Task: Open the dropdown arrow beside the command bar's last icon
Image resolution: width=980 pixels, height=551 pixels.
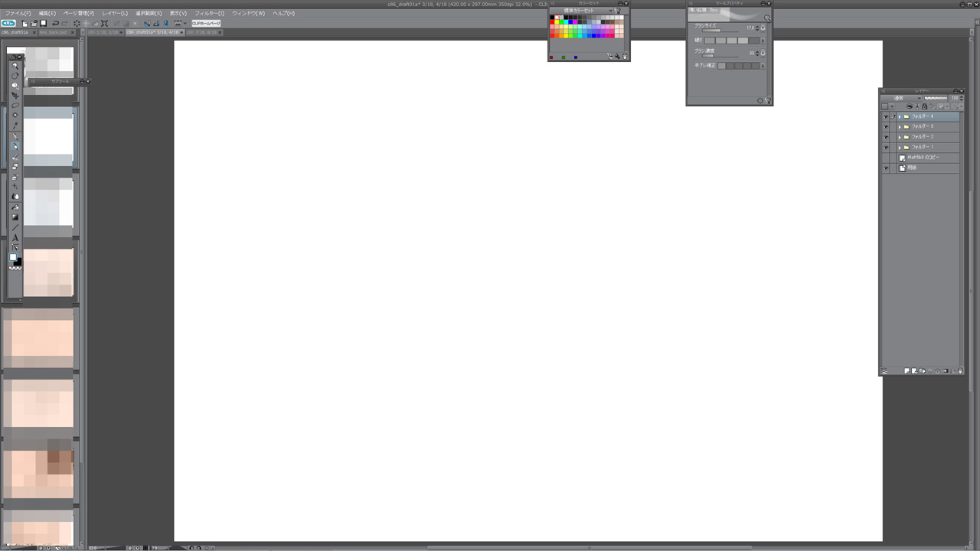Action: (185, 24)
